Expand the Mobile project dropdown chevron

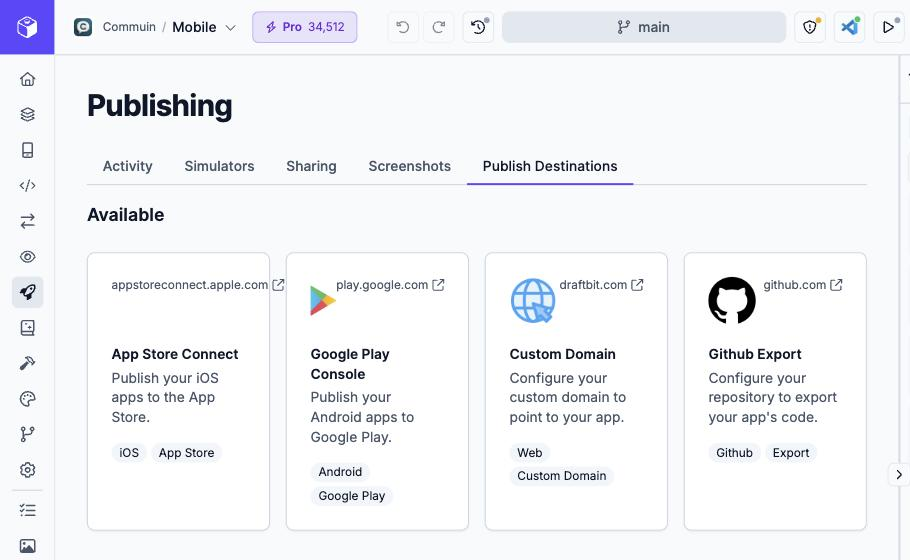(x=230, y=28)
